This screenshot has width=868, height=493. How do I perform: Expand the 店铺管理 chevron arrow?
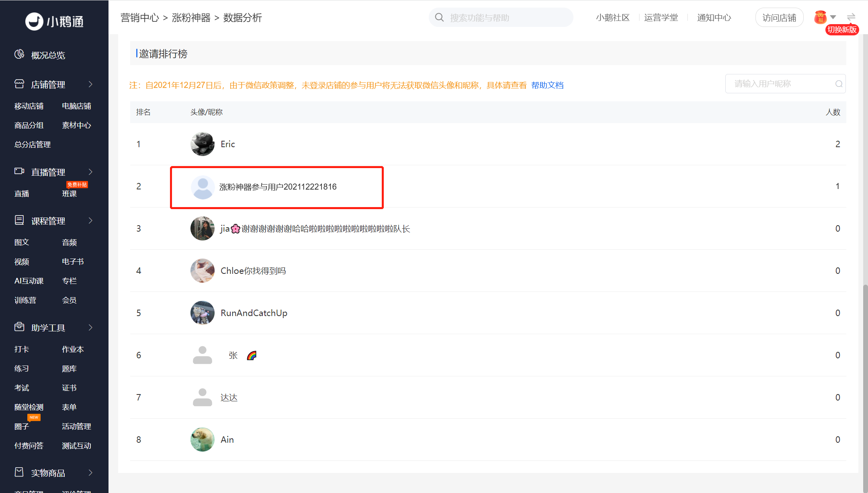[90, 84]
